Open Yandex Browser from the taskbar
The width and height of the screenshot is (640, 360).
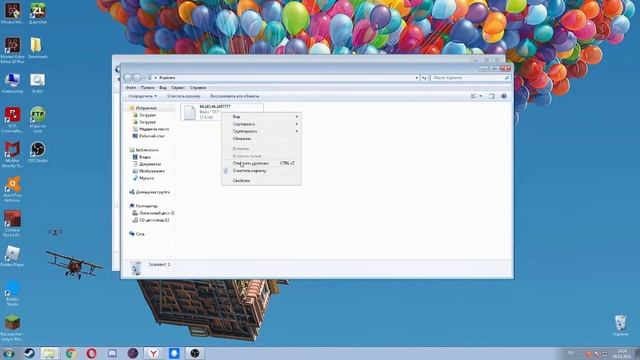(x=153, y=353)
